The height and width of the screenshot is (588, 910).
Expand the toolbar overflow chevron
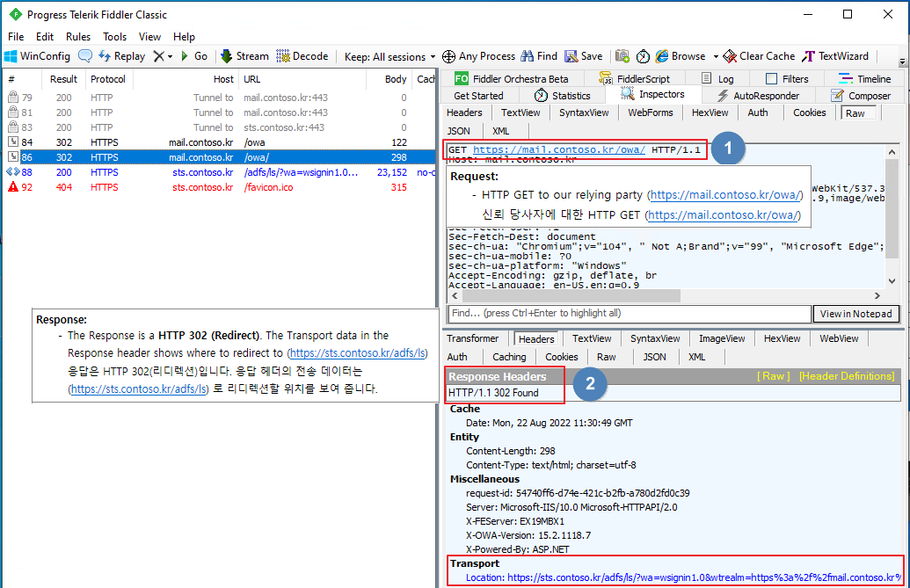pyautogui.click(x=902, y=62)
